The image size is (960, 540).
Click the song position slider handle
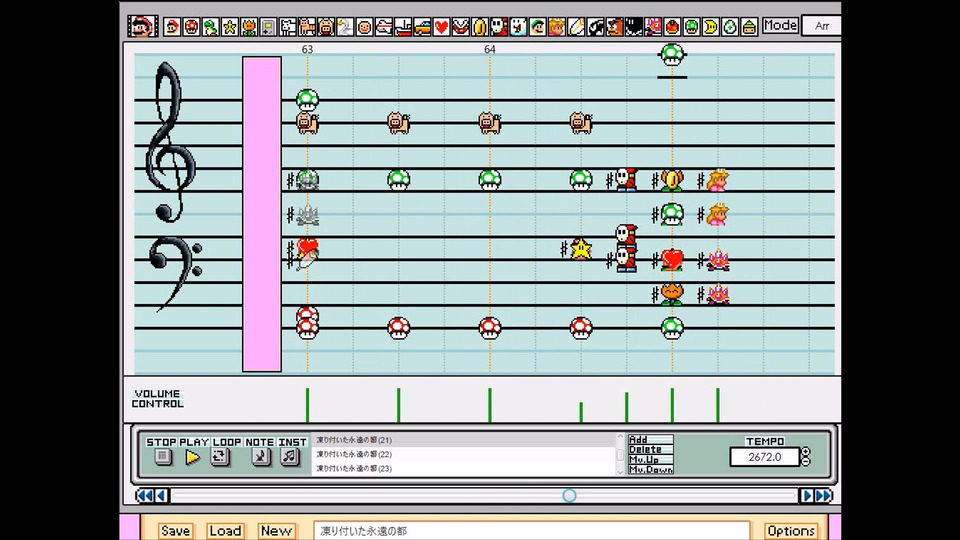pyautogui.click(x=569, y=495)
